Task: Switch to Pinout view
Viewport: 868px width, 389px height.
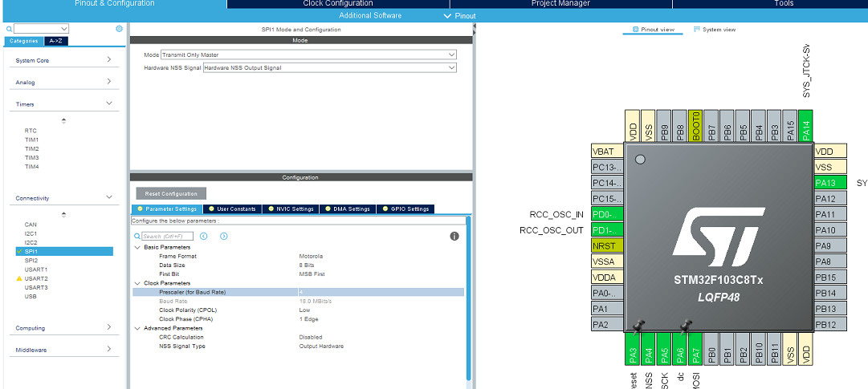Action: [654, 30]
